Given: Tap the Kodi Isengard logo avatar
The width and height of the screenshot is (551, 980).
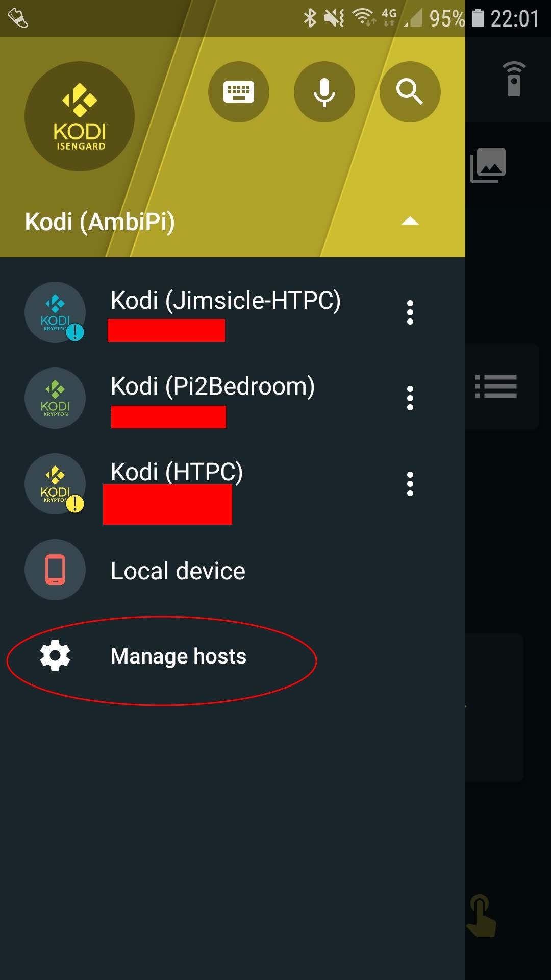Looking at the screenshot, I should click(79, 116).
